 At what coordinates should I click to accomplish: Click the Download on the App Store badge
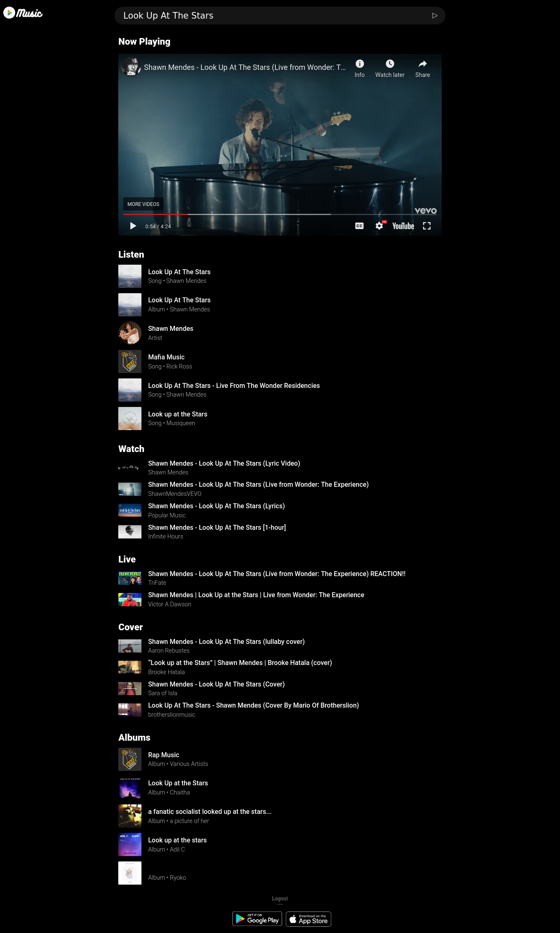(x=309, y=919)
